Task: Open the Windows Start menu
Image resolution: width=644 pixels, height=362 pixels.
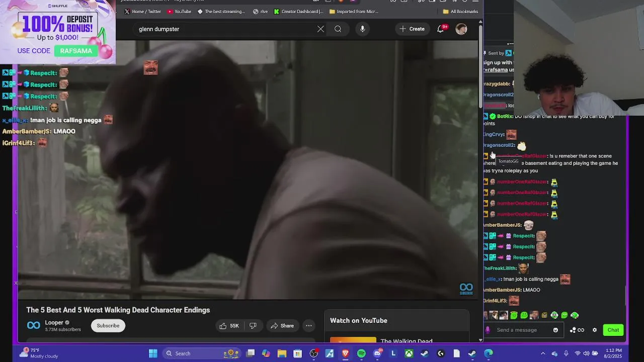Action: point(153,353)
